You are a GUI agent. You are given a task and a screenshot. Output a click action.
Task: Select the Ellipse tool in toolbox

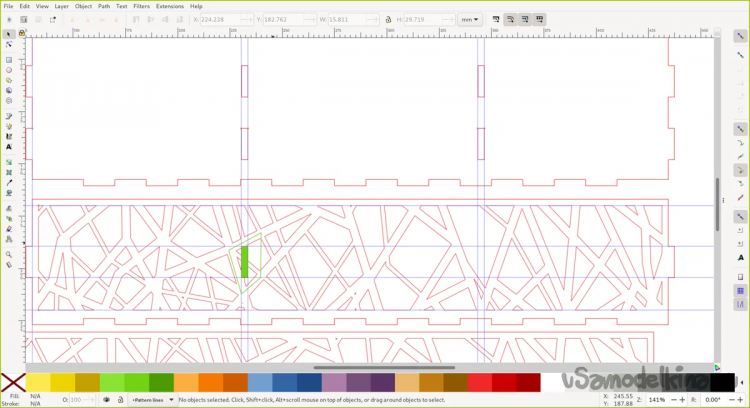[9, 70]
